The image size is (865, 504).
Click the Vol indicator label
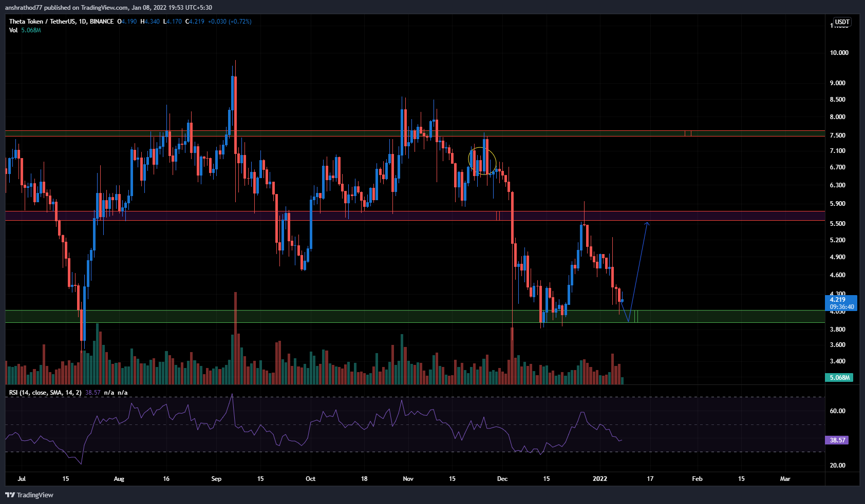click(13, 30)
